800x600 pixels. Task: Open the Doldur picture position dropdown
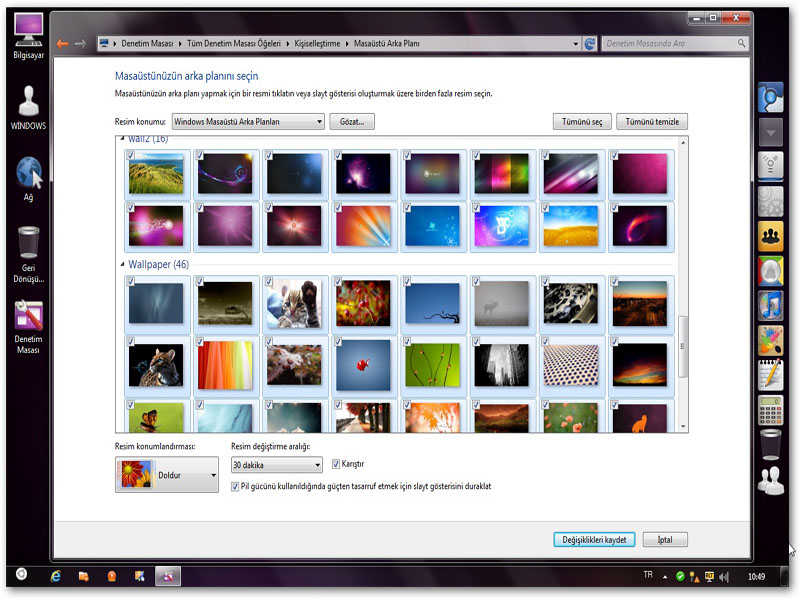point(167,476)
